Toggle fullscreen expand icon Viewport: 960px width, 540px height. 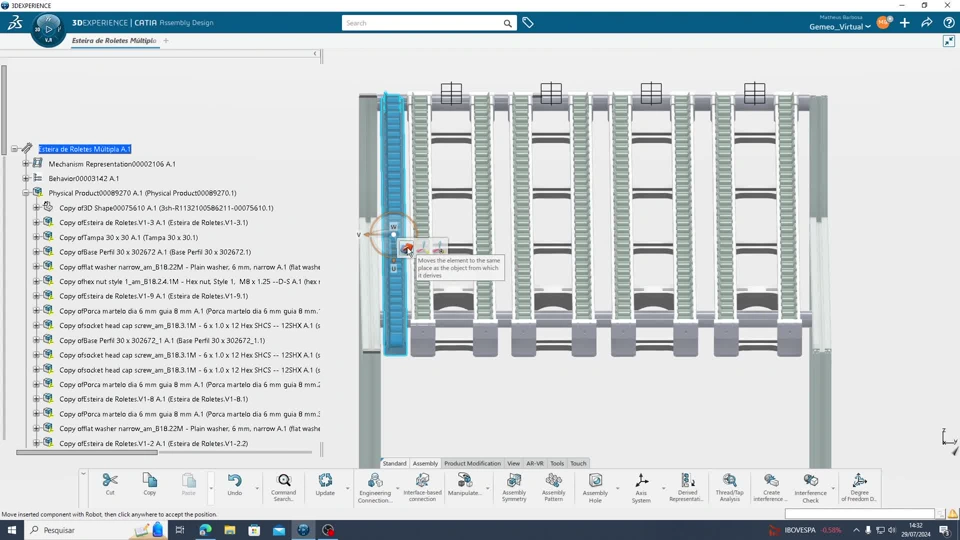pos(949,41)
